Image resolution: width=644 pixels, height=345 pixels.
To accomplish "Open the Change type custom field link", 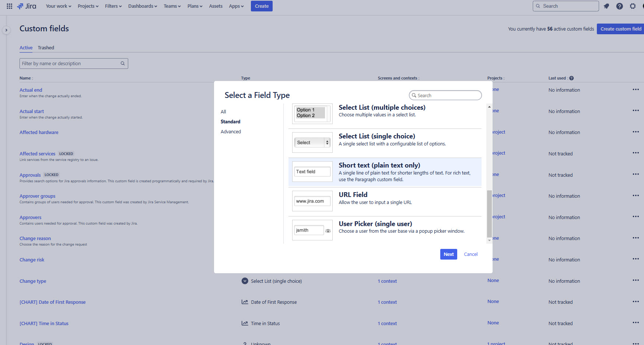I will click(33, 281).
